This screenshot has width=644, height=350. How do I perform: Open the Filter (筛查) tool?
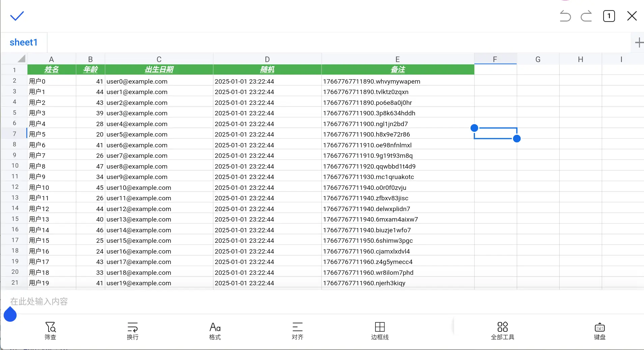coord(51,330)
